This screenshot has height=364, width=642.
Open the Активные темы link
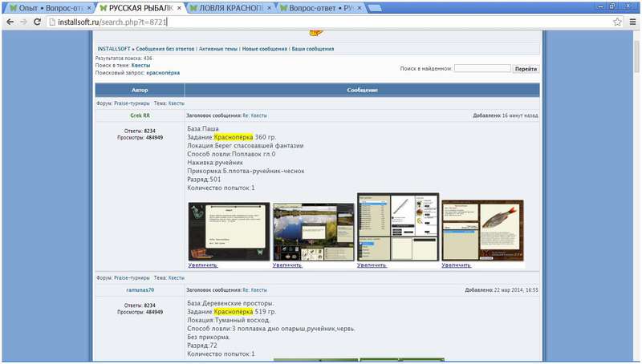click(218, 49)
